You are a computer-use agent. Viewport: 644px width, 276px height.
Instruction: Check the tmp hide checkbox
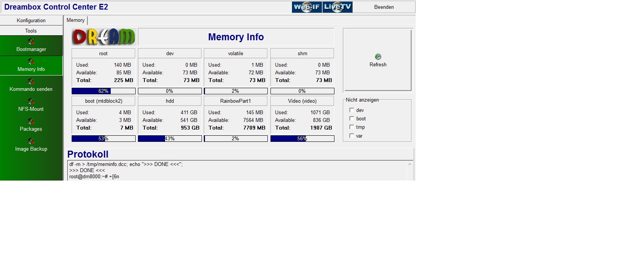point(352,127)
